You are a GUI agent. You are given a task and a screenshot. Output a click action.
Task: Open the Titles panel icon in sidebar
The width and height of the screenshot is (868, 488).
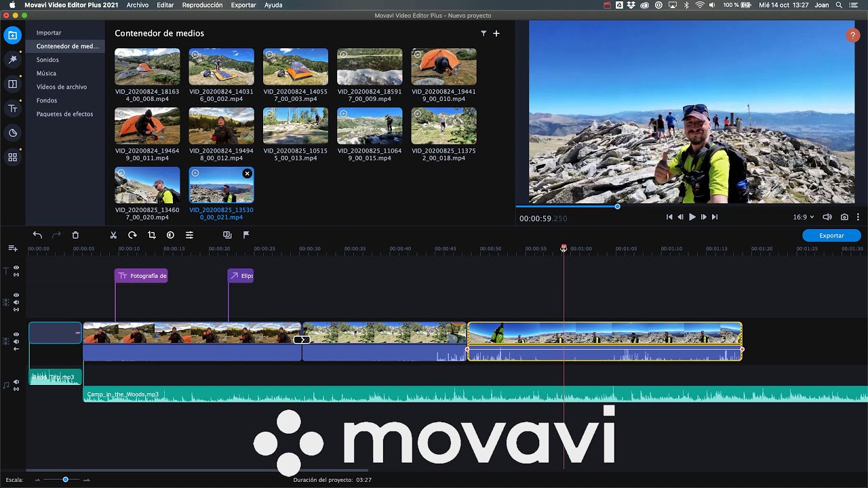pyautogui.click(x=12, y=108)
